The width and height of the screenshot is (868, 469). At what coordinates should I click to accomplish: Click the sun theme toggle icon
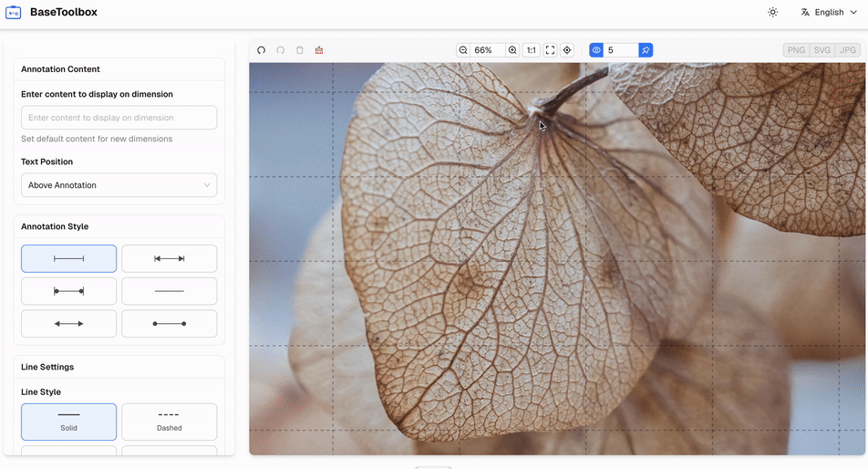773,12
